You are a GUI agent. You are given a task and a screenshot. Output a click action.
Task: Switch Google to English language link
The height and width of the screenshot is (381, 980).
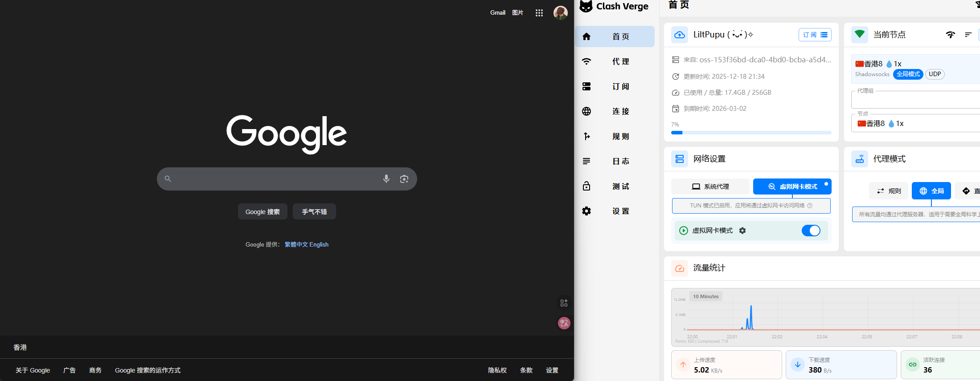click(319, 244)
